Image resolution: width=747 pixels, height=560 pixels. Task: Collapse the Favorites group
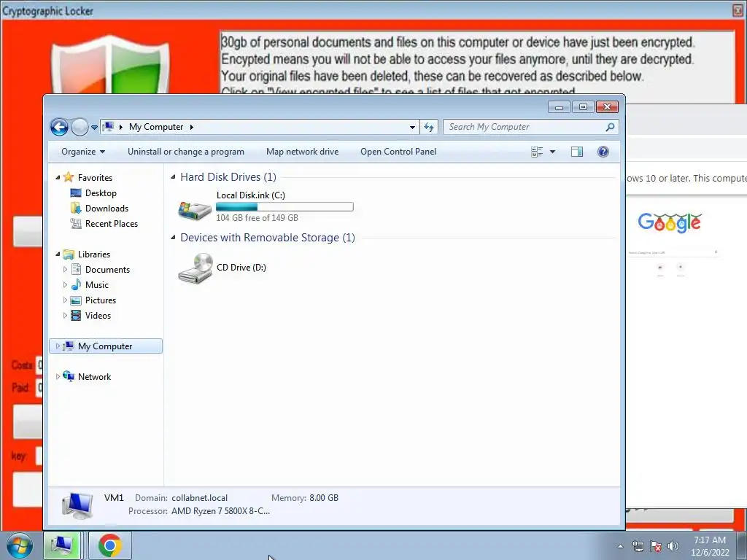[58, 178]
